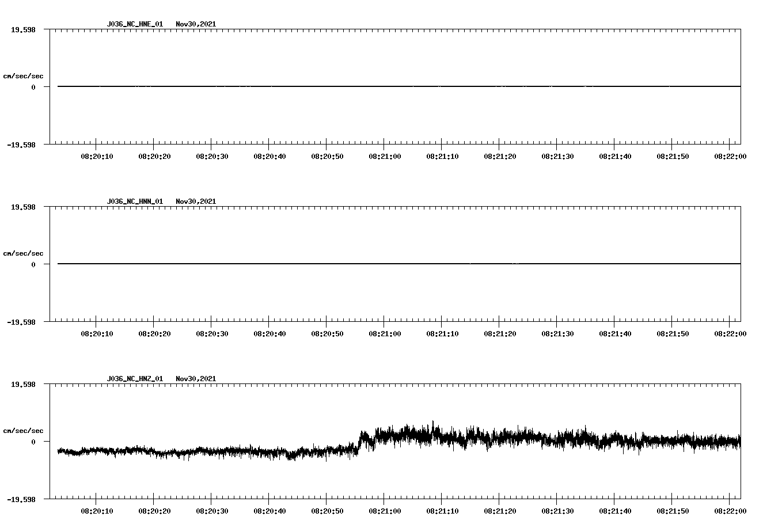This screenshot has width=782, height=532.
Task: Click the 08:20:40 time label under HNZ plot
Action: 269,511
